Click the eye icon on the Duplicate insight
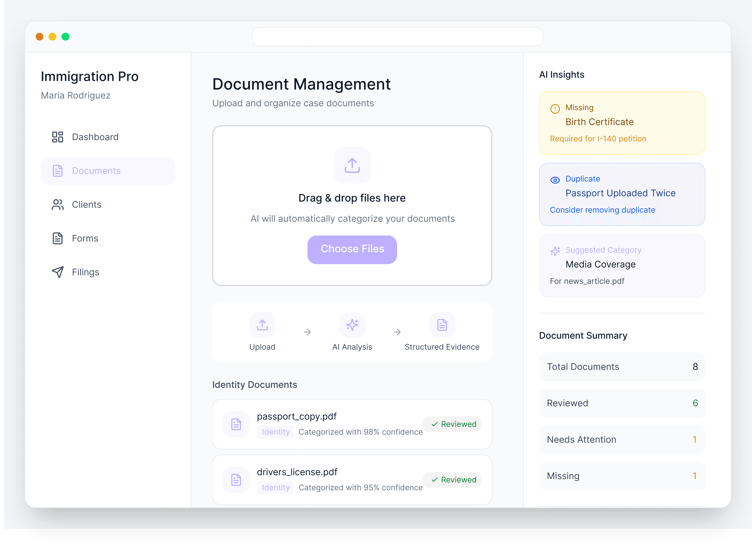The image size is (756, 549). 555,180
